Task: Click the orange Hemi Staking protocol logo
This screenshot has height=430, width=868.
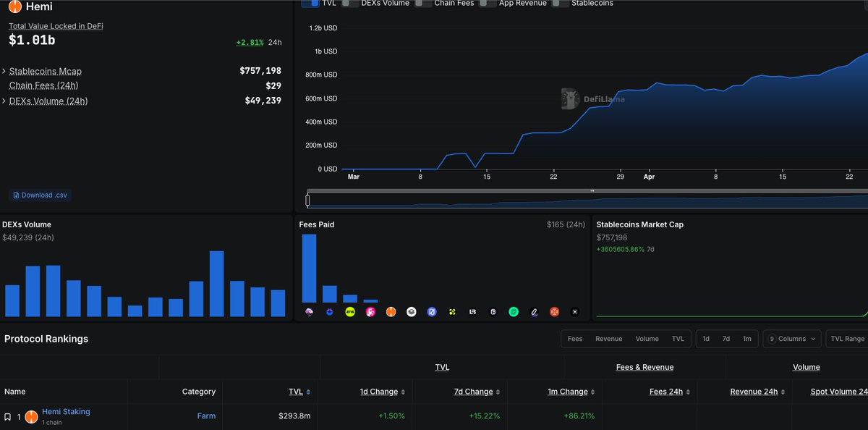Action: point(31,416)
